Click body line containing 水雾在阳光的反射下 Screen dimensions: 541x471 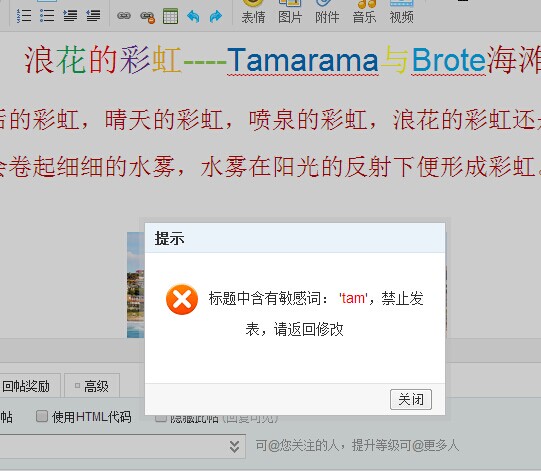point(270,167)
